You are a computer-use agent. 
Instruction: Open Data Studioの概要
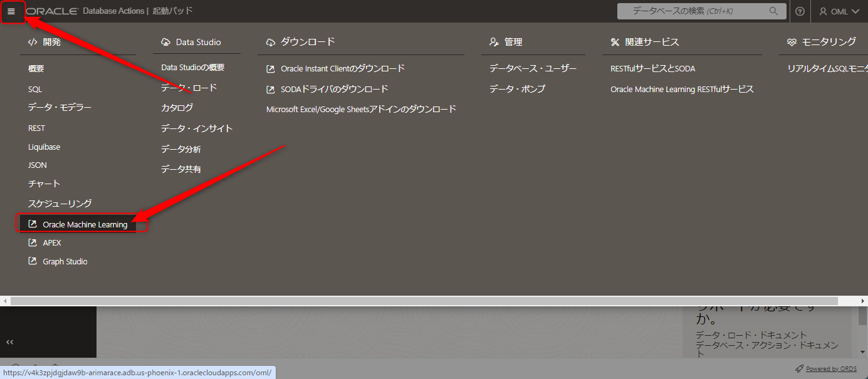[x=193, y=68]
